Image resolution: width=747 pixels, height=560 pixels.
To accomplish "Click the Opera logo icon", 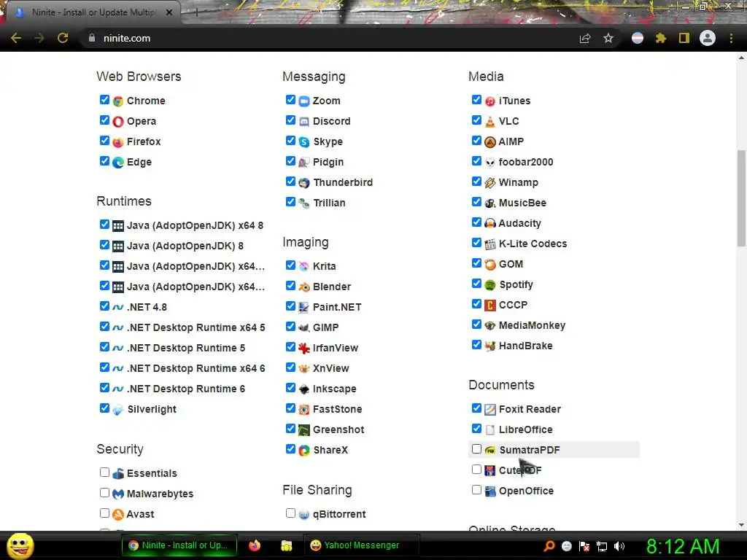I will coord(118,122).
